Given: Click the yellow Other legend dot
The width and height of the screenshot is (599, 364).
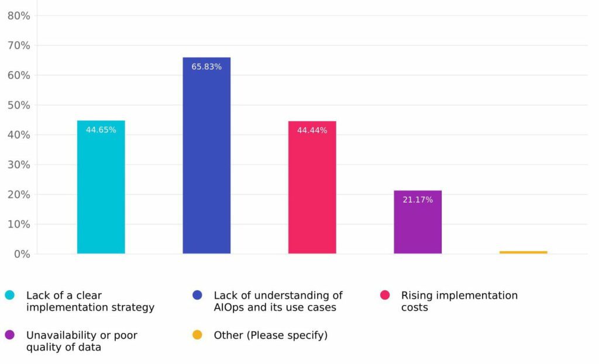Looking at the screenshot, I should click(x=197, y=335).
